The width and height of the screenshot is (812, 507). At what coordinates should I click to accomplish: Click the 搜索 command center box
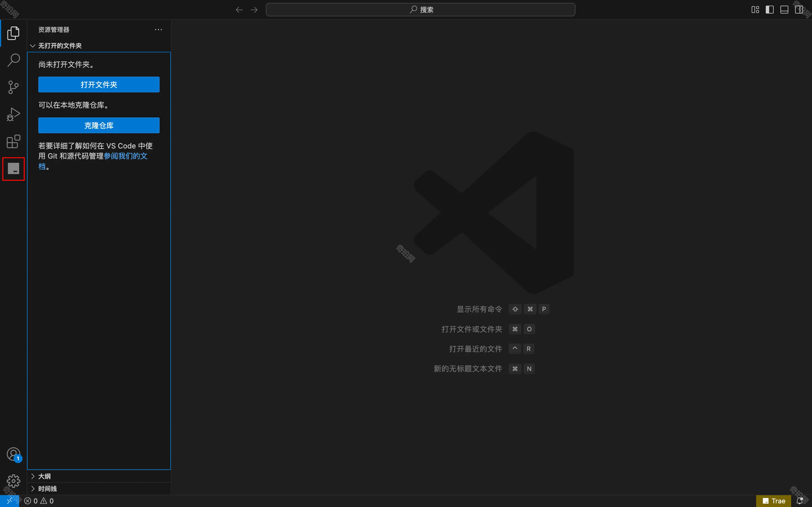(x=420, y=10)
